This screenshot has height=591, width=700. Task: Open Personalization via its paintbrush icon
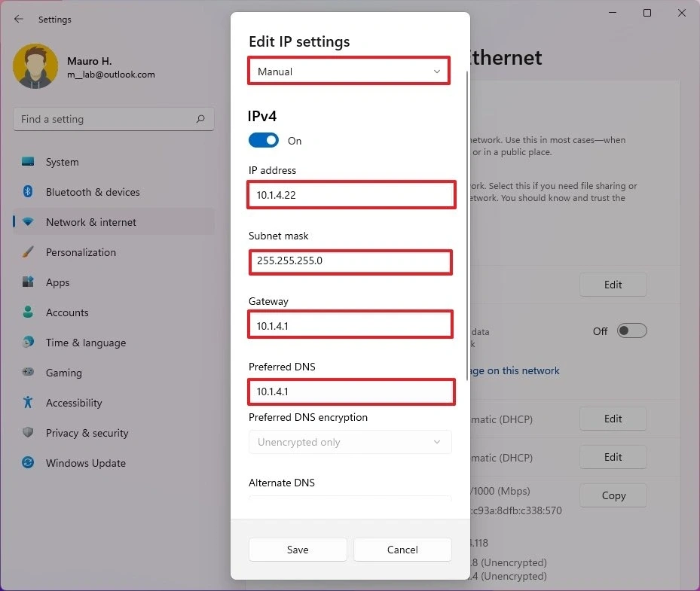pyautogui.click(x=27, y=252)
